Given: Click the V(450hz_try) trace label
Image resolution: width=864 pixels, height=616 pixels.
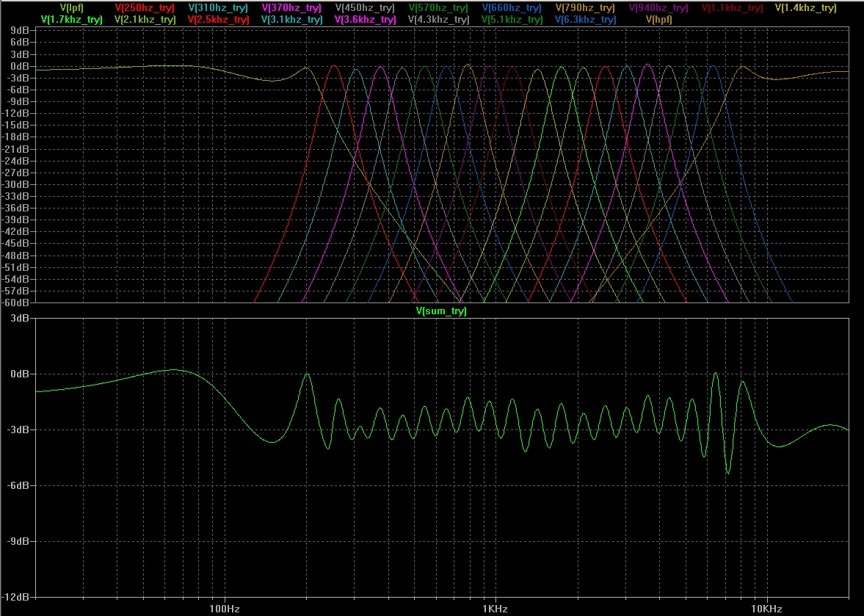Looking at the screenshot, I should 365,8.
